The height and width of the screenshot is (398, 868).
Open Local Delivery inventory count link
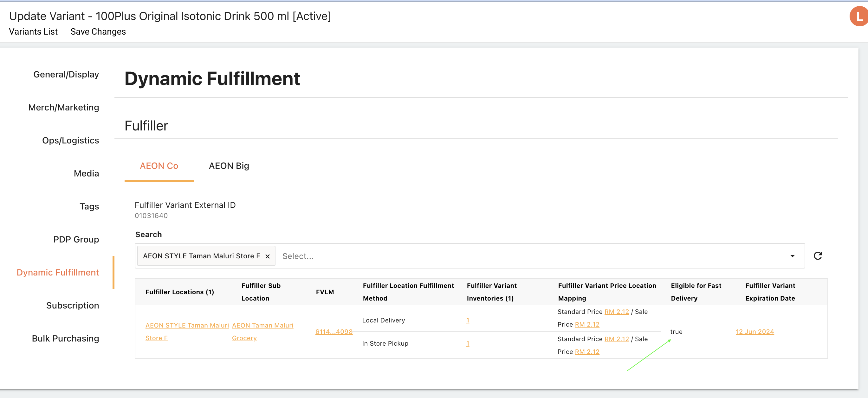point(468,320)
